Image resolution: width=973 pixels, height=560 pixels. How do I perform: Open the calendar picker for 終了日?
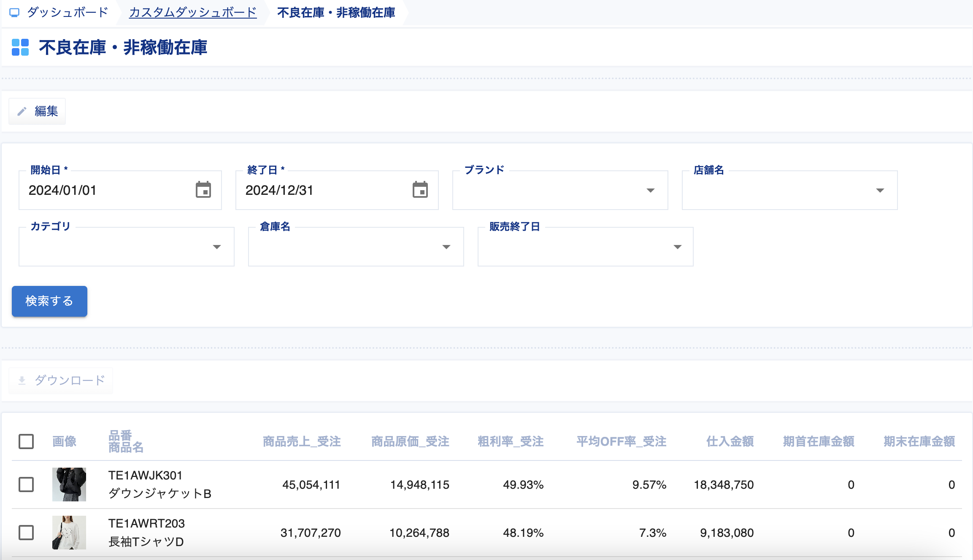point(420,190)
